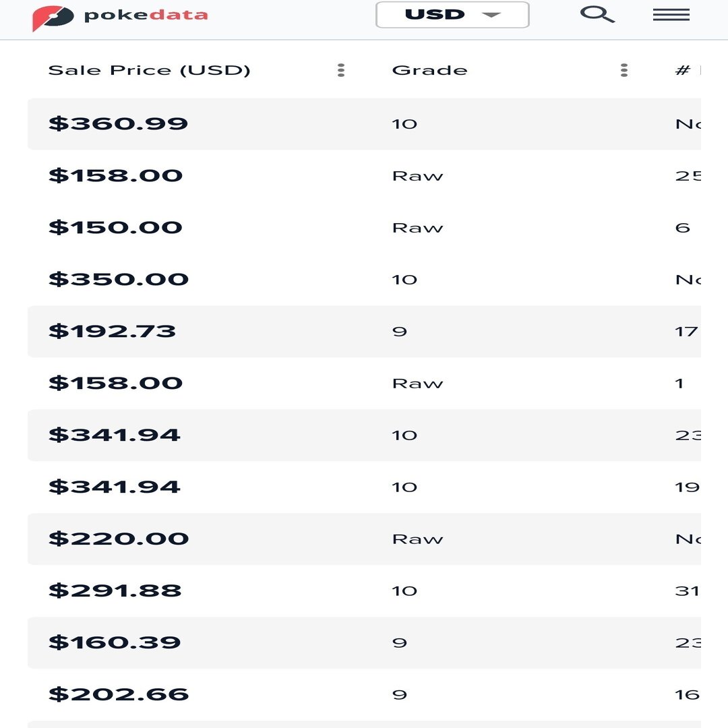Open Grade column options menu
The width and height of the screenshot is (728, 728).
tap(624, 70)
